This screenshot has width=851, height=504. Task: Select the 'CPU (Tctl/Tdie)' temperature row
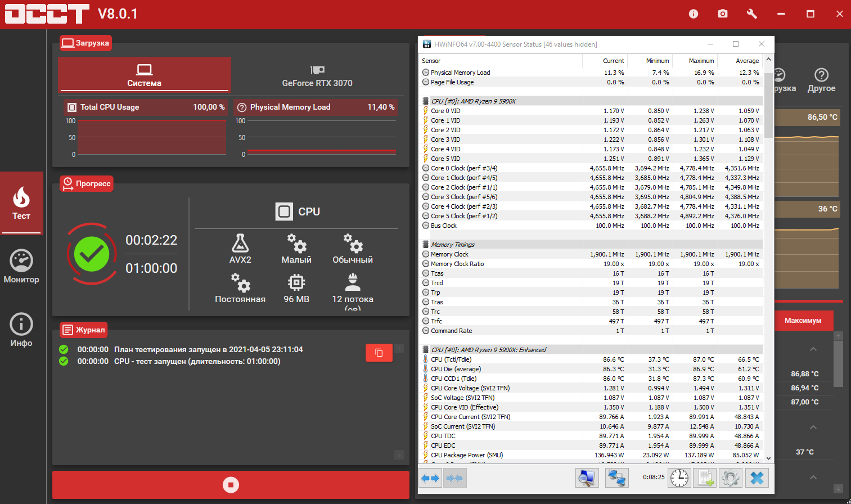click(591, 359)
